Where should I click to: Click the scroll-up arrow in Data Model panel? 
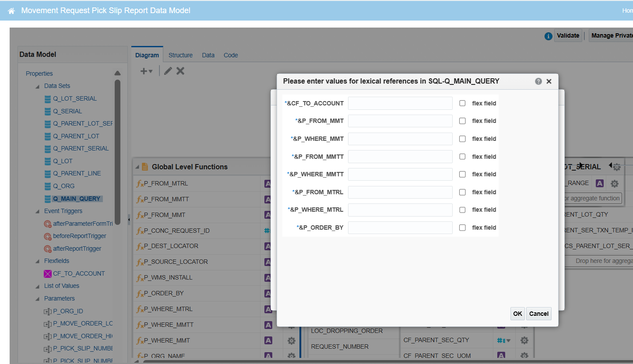pos(117,73)
